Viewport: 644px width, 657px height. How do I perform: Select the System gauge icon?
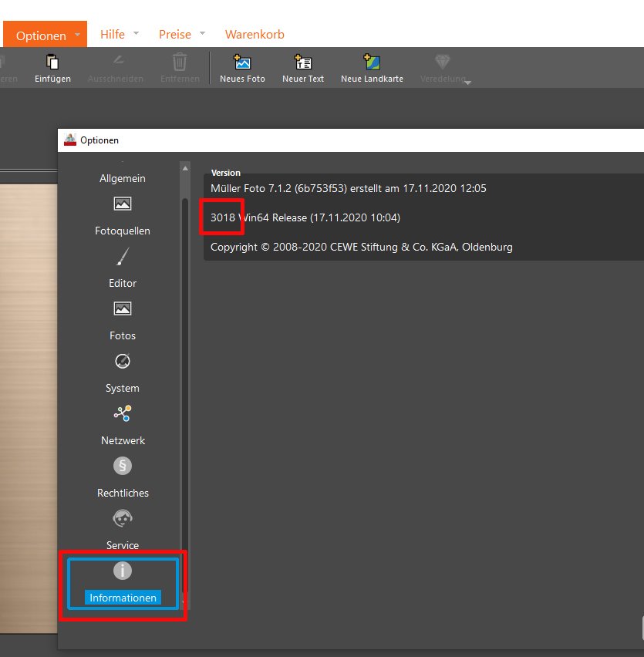(x=123, y=361)
